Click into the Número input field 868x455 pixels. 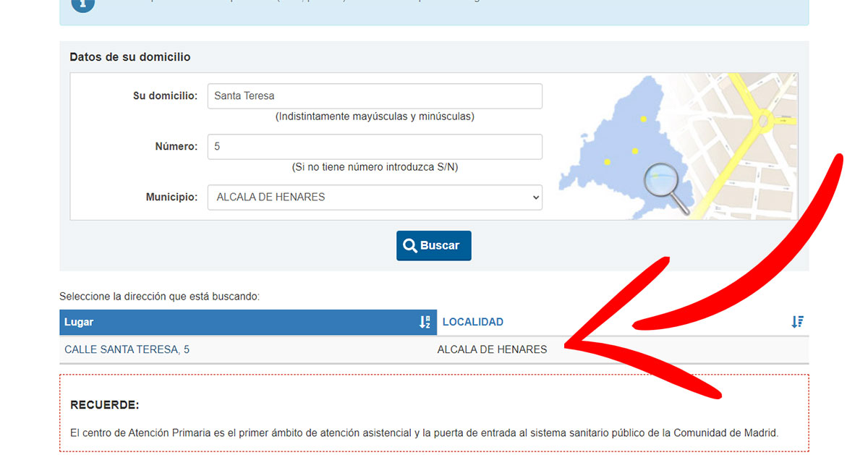point(375,147)
